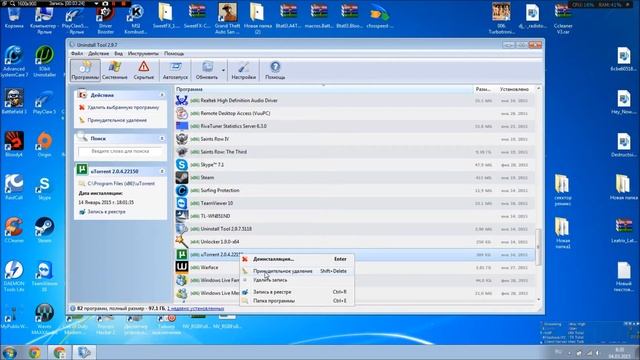This screenshot has height=360, width=640.
Task: Select the Saints Row IV row
Action: 354,139
